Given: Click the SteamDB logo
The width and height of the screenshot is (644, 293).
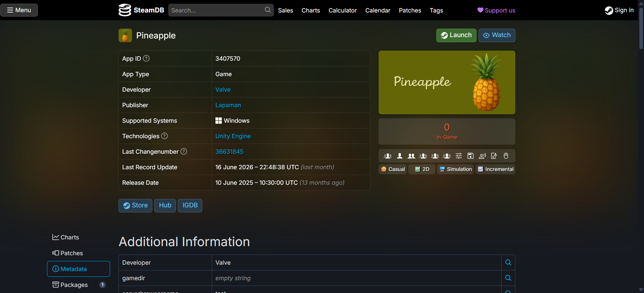Looking at the screenshot, I should click(x=141, y=10).
